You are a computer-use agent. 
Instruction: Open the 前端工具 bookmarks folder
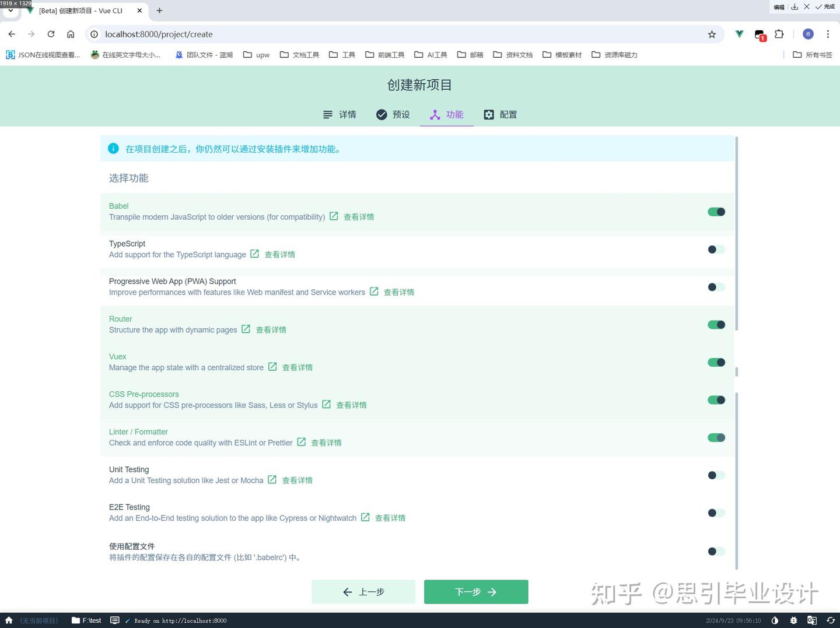[x=385, y=54]
